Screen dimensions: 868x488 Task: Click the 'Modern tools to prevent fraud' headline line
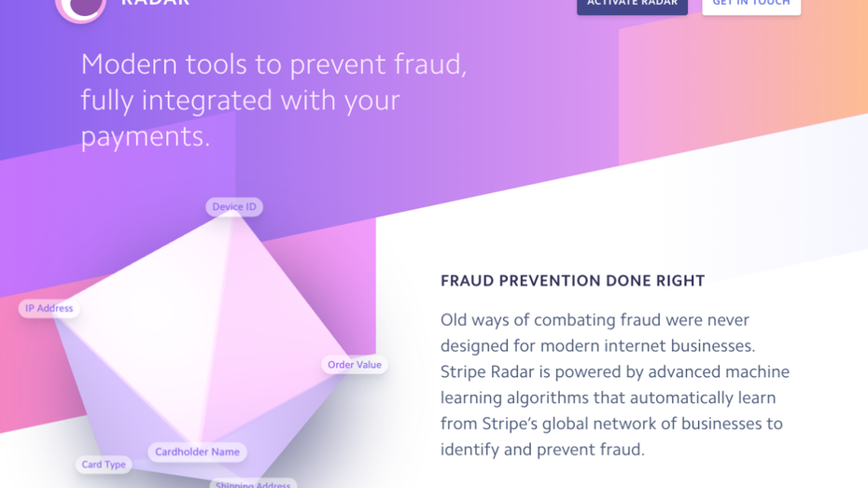click(x=273, y=64)
